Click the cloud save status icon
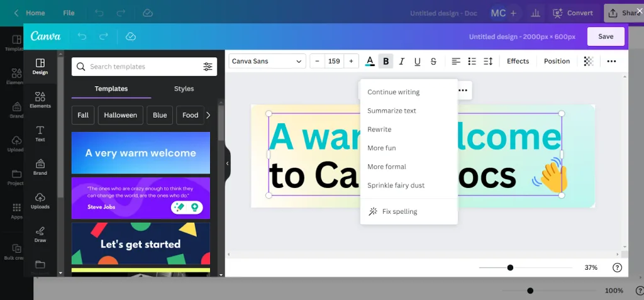Screen dimensions: 644x300 point(131,36)
